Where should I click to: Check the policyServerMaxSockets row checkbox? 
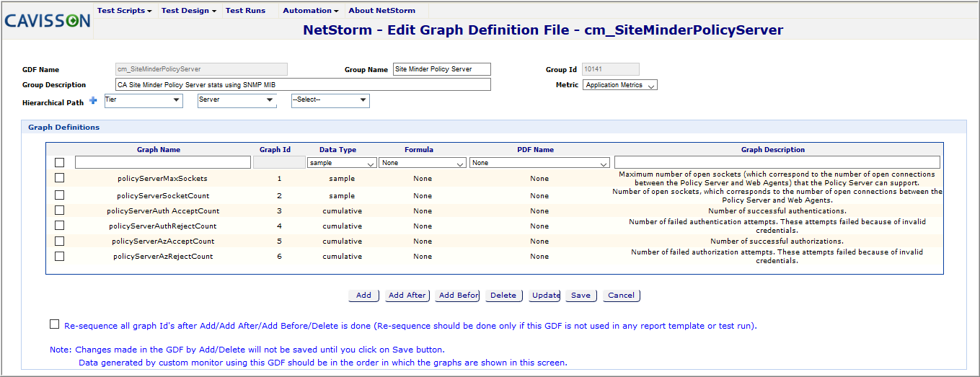(60, 177)
